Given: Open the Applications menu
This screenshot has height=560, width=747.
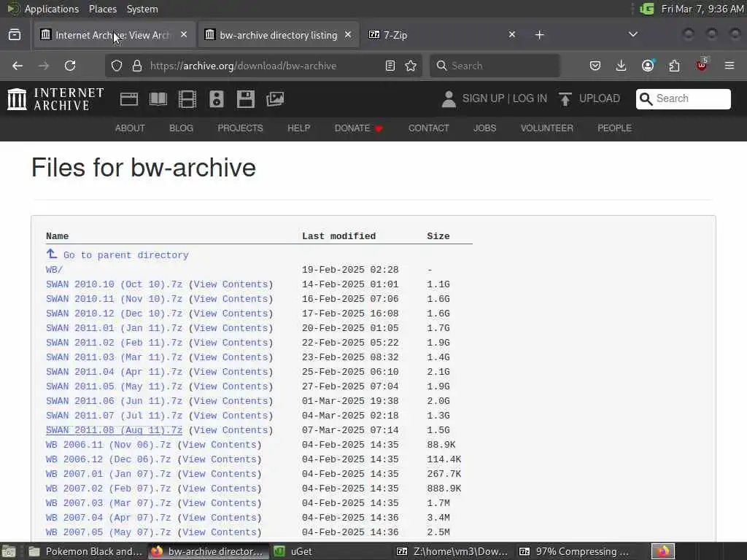Looking at the screenshot, I should [52, 9].
